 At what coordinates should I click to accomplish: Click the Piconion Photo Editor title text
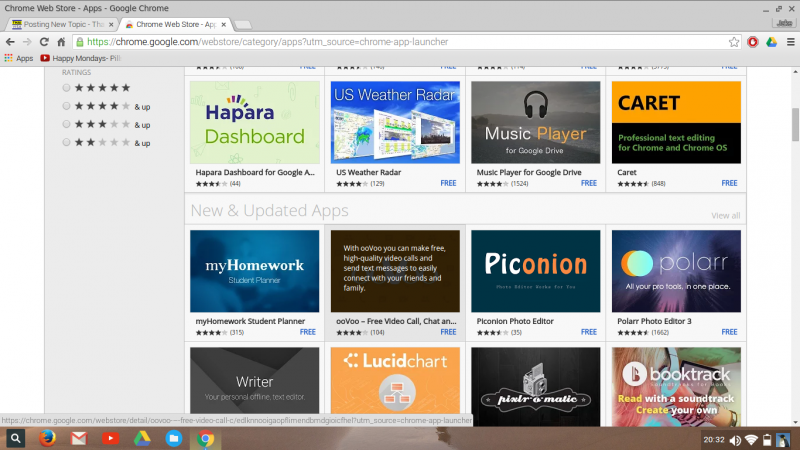coord(515,321)
